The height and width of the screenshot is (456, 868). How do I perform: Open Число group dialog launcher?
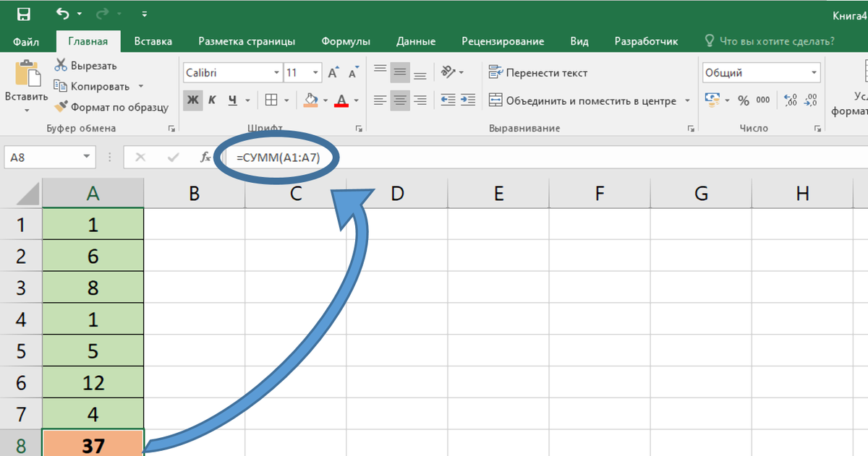coord(818,129)
